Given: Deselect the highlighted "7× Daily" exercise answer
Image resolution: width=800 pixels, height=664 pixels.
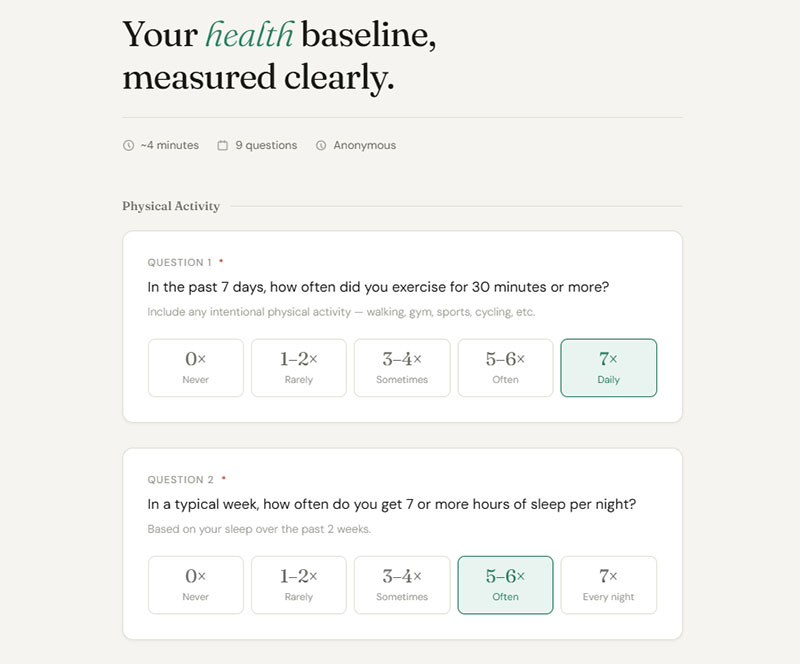Looking at the screenshot, I should (608, 368).
